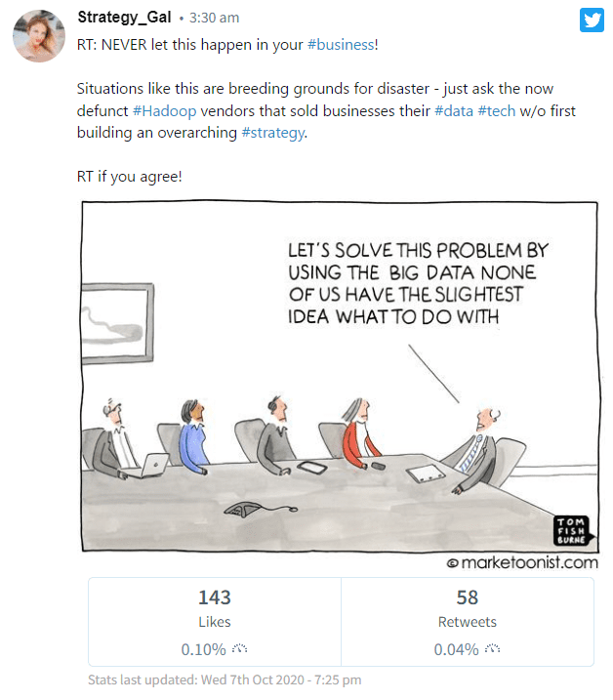Screen dimensions: 613x700
Task: Click the 0.04% retweets rate
Action: coord(456,649)
